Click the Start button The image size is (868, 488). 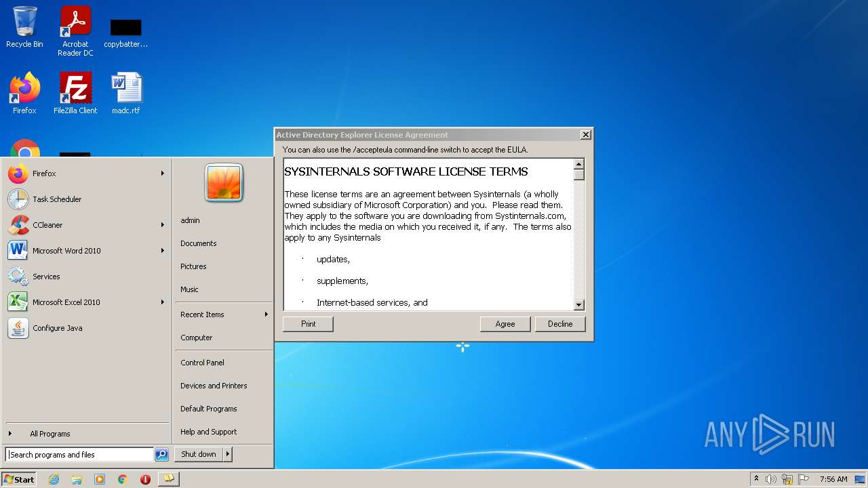(19, 479)
